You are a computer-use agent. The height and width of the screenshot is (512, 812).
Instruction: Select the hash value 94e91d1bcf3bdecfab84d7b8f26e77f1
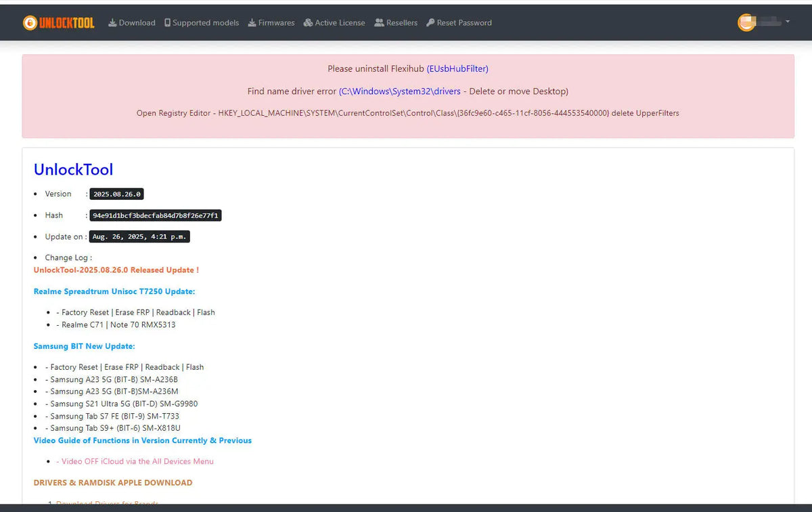(156, 215)
